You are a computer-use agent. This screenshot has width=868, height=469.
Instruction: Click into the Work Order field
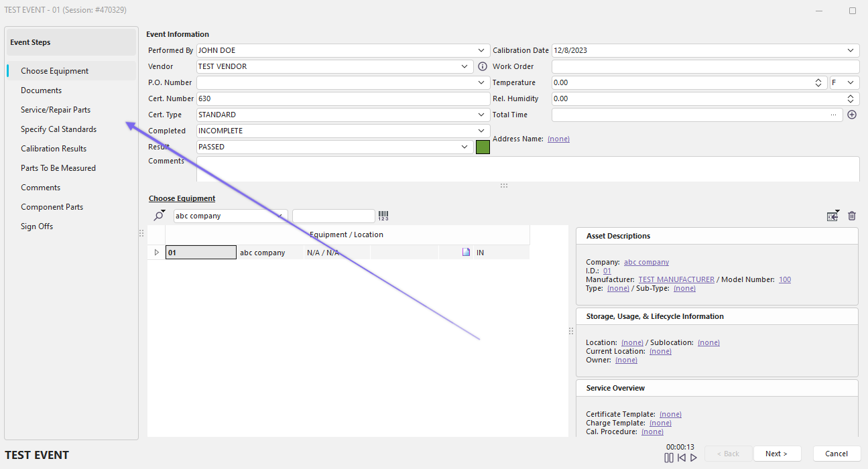[x=705, y=66]
